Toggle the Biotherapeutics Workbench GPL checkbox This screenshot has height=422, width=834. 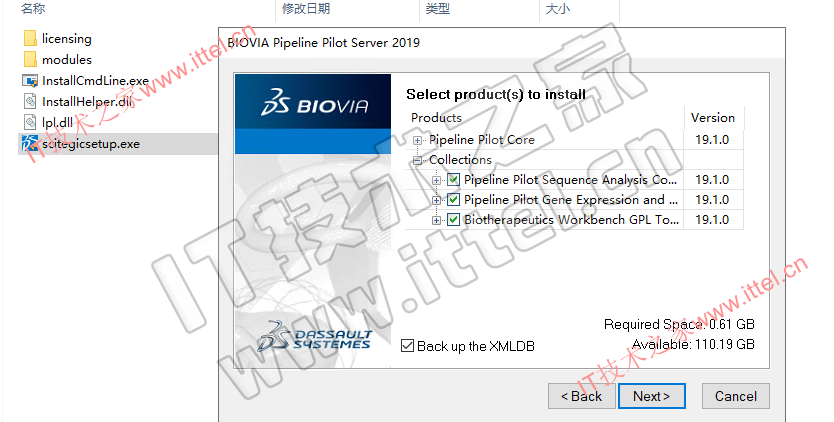pos(453,220)
